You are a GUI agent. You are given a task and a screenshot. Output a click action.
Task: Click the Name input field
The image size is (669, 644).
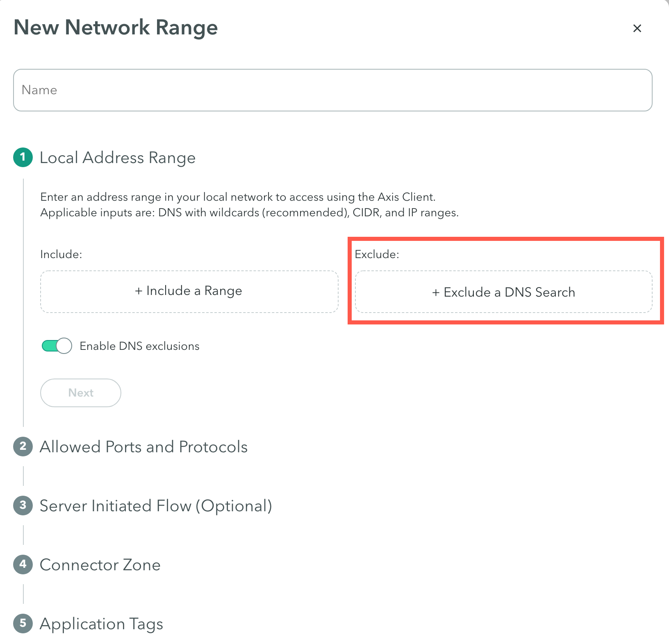332,90
